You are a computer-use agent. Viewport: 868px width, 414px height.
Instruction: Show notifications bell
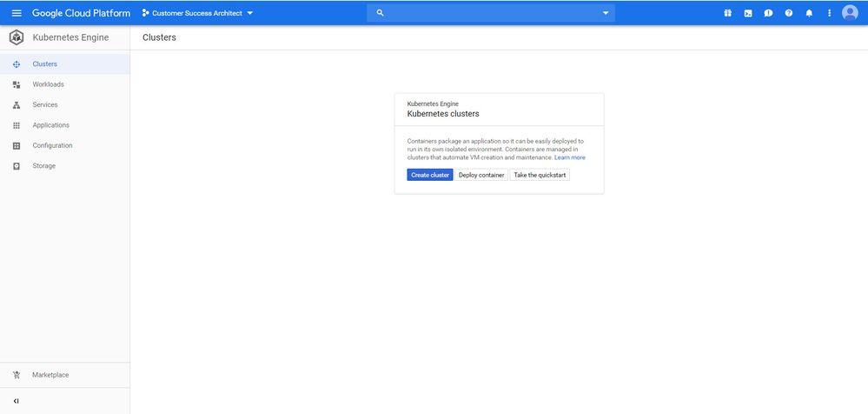click(x=809, y=13)
